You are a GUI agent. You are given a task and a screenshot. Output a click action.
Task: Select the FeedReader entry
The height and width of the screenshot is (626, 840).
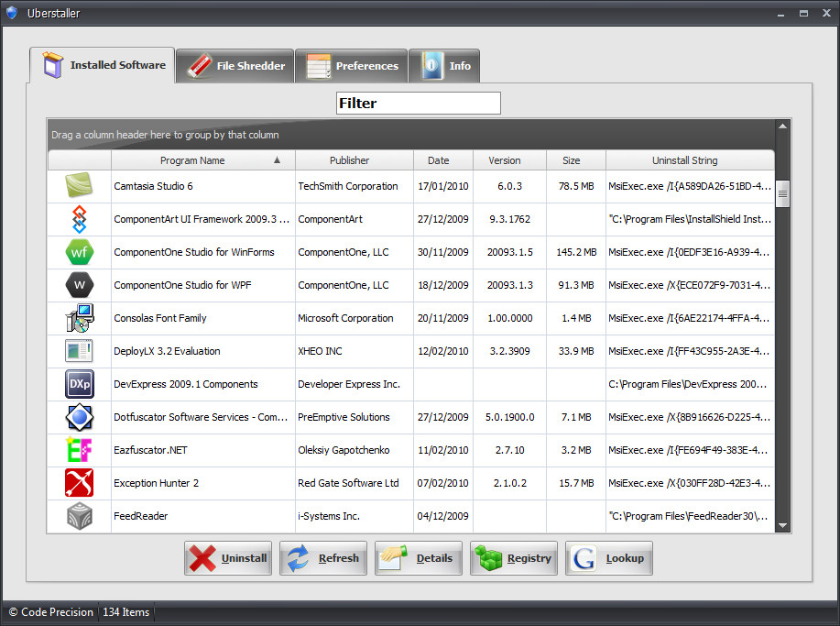pyautogui.click(x=141, y=516)
